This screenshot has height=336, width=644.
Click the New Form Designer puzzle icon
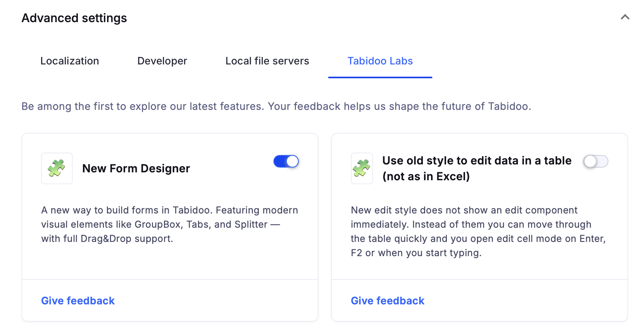pyautogui.click(x=57, y=168)
